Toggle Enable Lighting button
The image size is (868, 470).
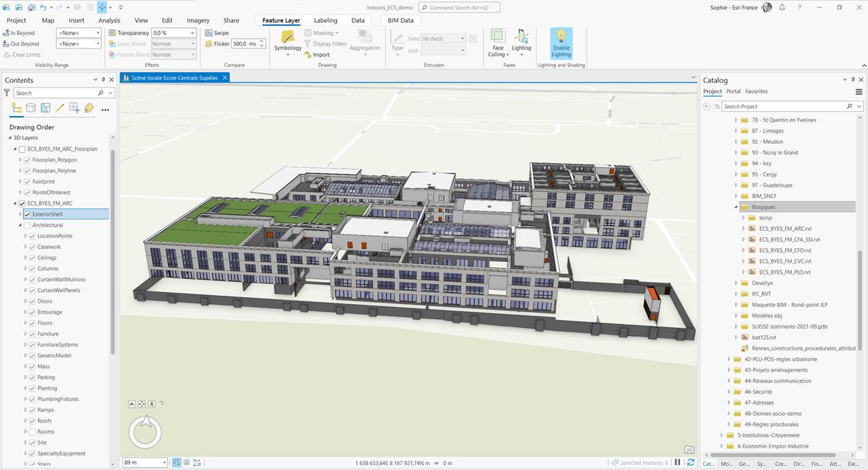[x=561, y=43]
